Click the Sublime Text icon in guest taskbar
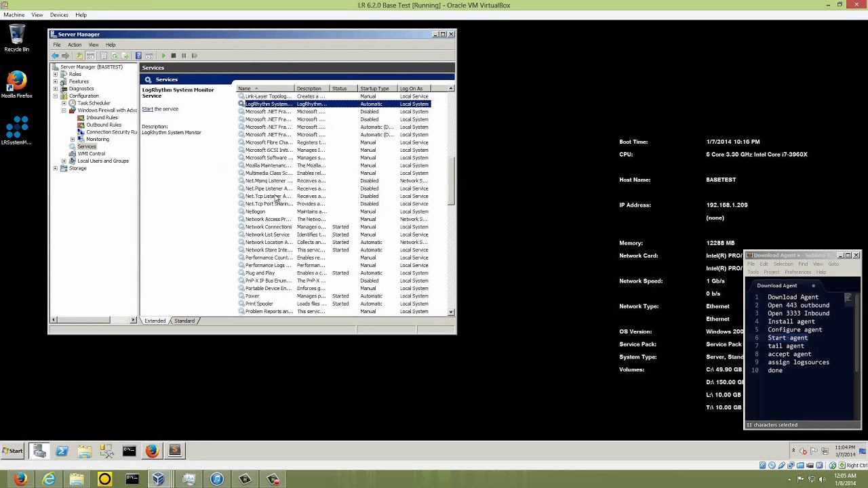Screen dimensions: 868x488 pyautogui.click(x=175, y=451)
